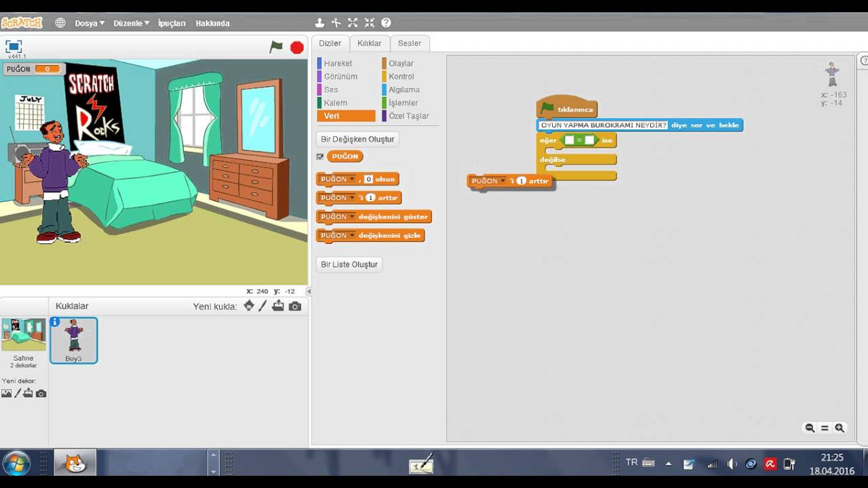
Task: Toggle PUĞON variable monitor checkbox
Action: 320,157
